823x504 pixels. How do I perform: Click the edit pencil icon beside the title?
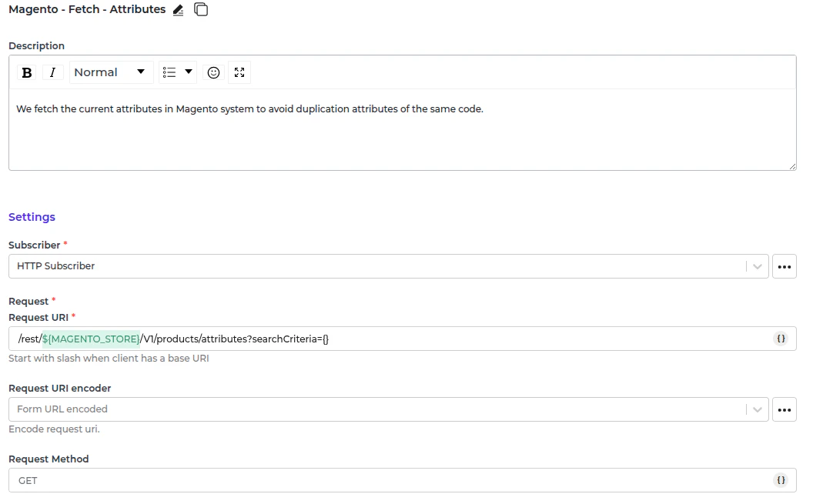click(179, 10)
